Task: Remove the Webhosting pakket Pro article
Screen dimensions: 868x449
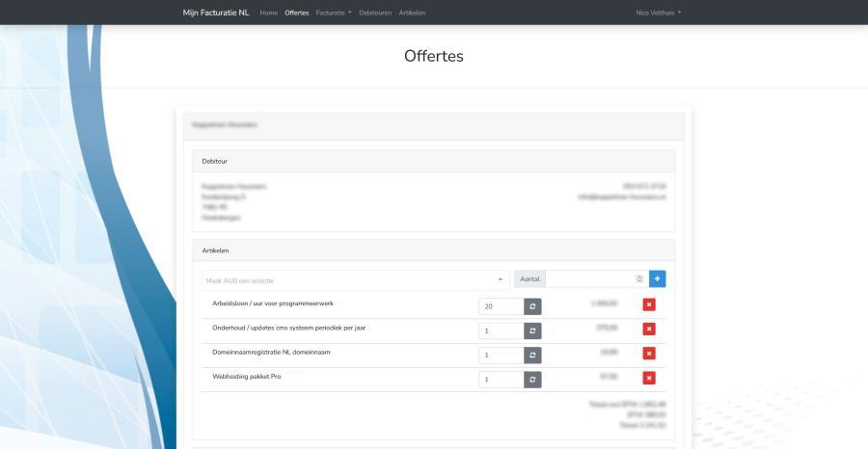Action: pyautogui.click(x=650, y=380)
